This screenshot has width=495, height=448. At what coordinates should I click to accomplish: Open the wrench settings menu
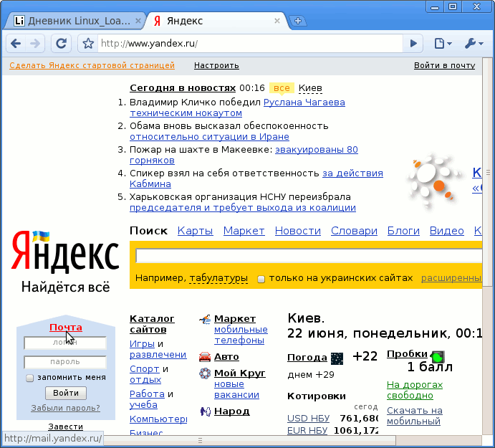point(474,43)
